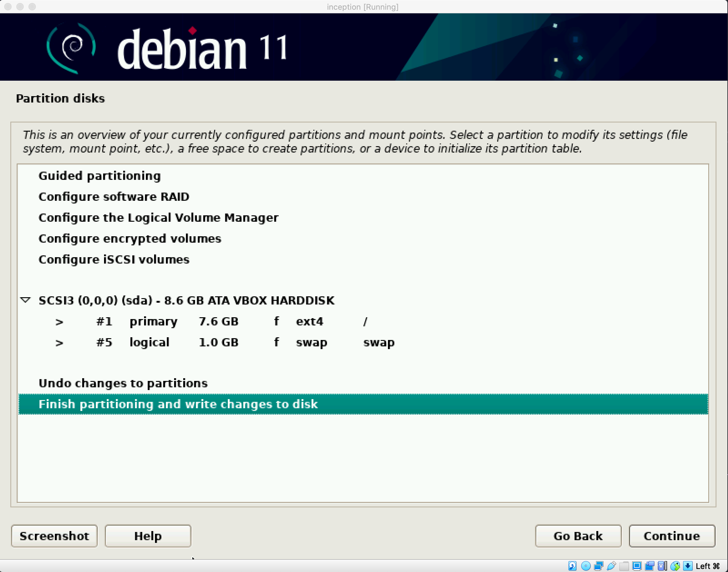Select Configure software RAID

point(114,197)
